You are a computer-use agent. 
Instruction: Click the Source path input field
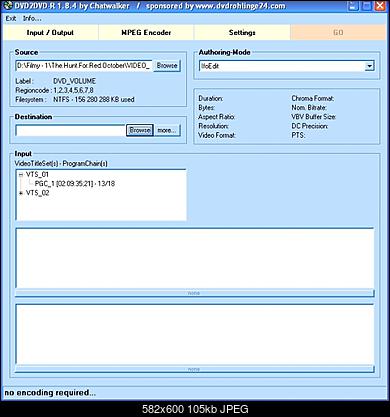pyautogui.click(x=84, y=65)
